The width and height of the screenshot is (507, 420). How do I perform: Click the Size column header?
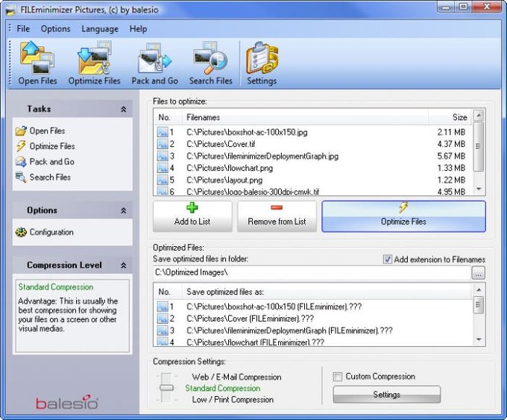pyautogui.click(x=450, y=117)
